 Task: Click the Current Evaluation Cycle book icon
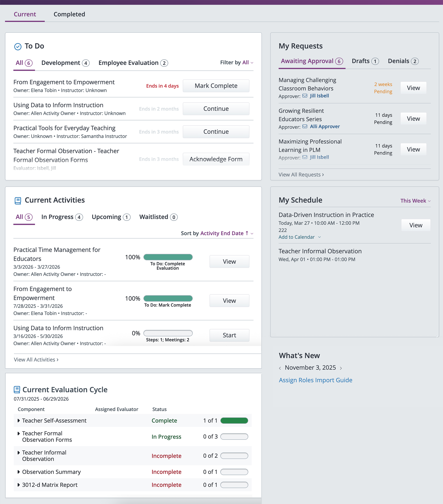point(17,390)
